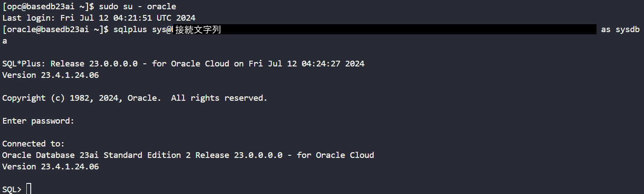Screen dimensions: 644x194
Task: Click the SQL> prompt cursor block
Action: [x=29, y=189]
